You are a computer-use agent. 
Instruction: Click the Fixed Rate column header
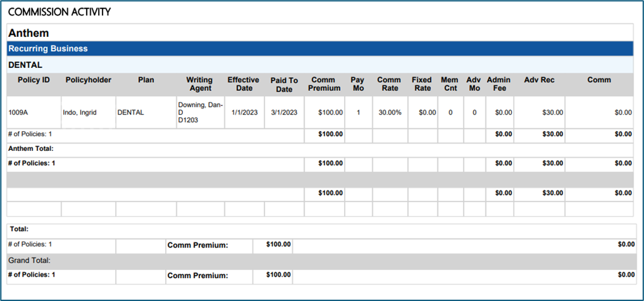[x=422, y=84]
